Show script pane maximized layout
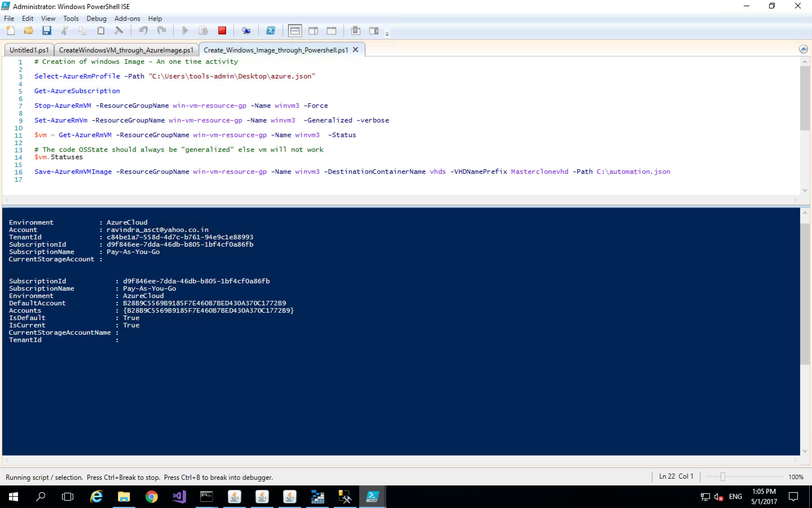The height and width of the screenshot is (508, 812). point(332,31)
